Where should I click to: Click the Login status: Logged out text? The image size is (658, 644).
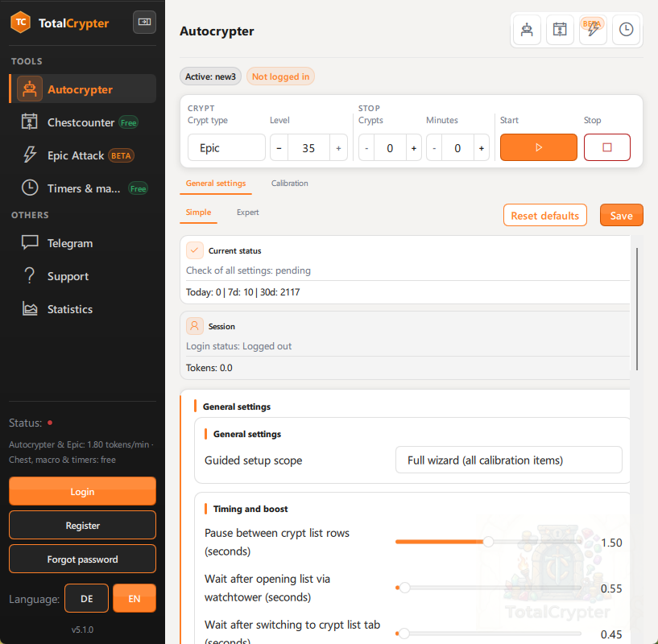tap(238, 346)
